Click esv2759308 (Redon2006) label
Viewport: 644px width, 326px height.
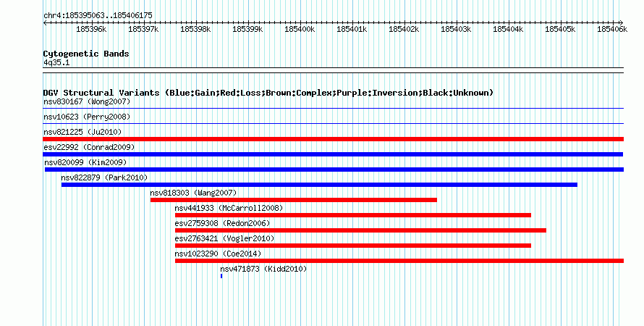(222, 223)
